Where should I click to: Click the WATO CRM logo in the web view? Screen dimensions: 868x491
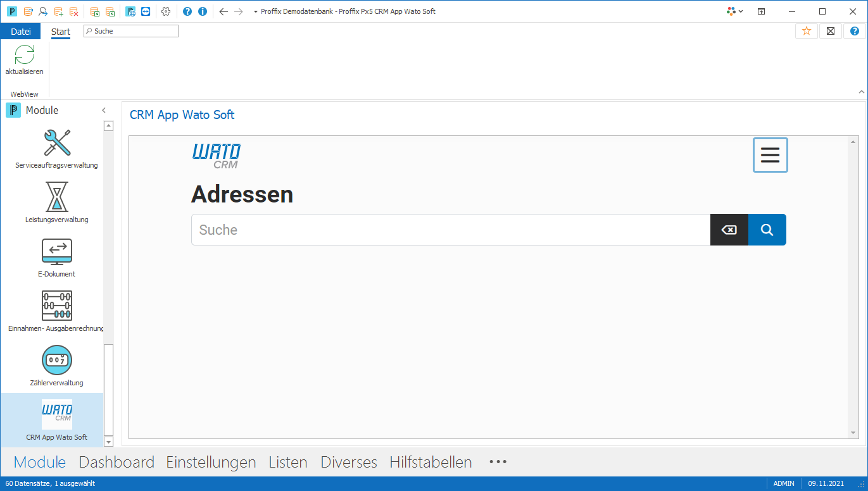[x=217, y=156]
